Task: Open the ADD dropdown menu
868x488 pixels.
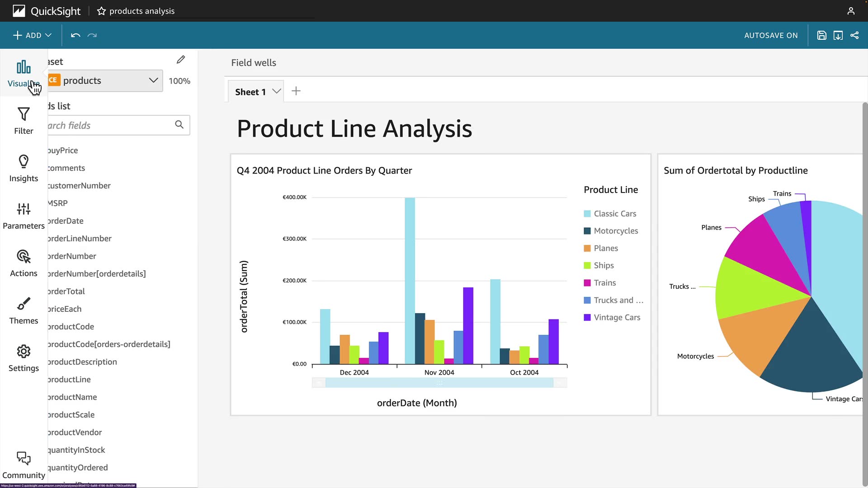Action: pyautogui.click(x=32, y=35)
